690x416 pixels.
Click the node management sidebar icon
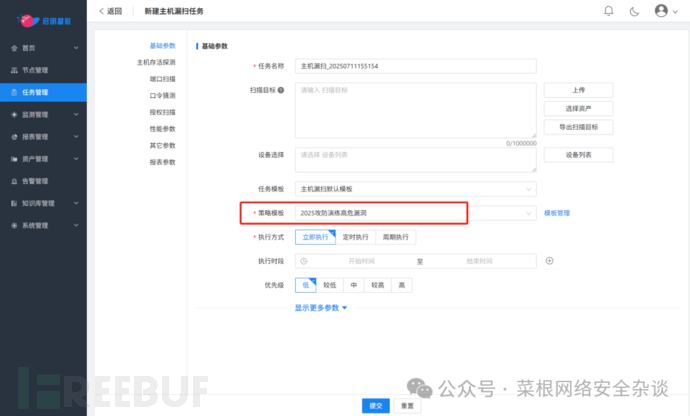tap(14, 70)
